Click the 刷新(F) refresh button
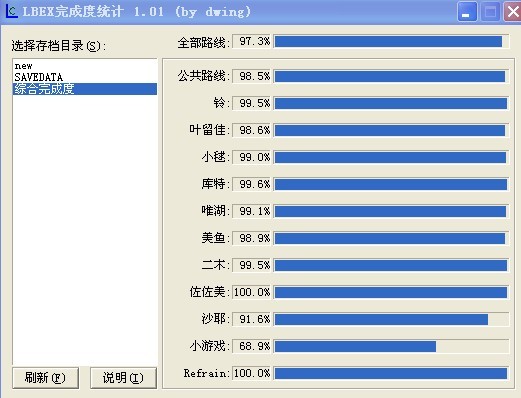Screen dimensions: 521x398 (x=46, y=378)
